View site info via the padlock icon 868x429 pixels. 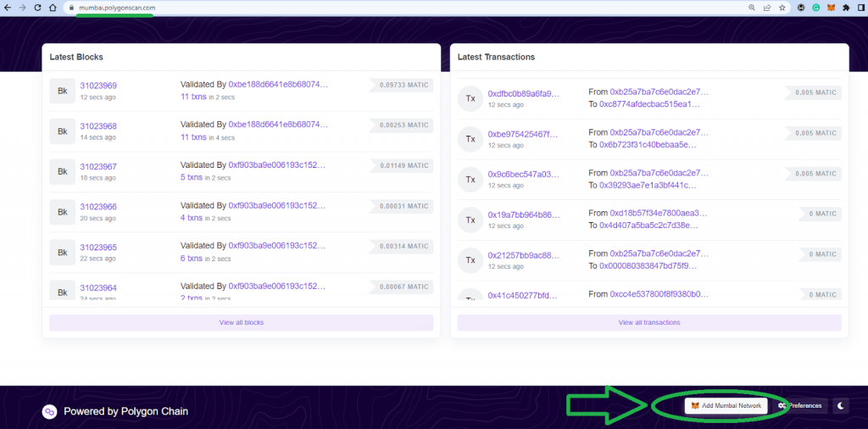(71, 8)
